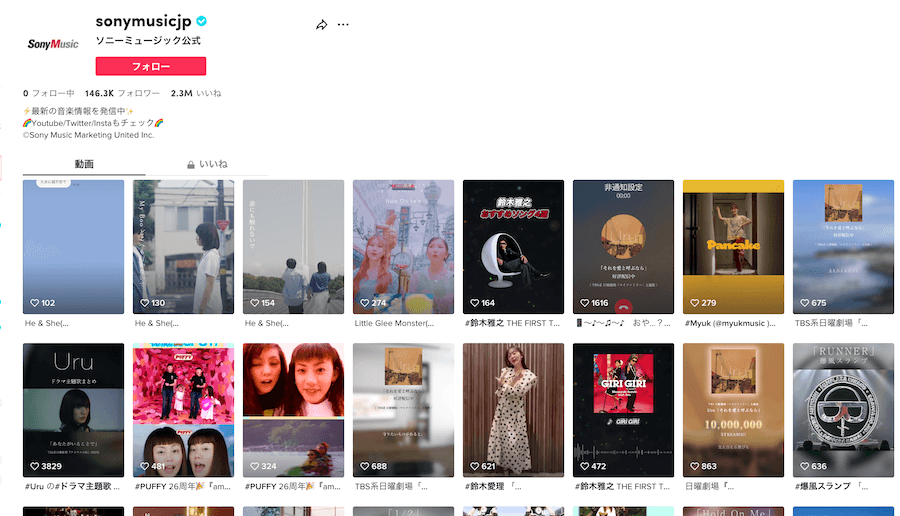Image resolution: width=900 pixels, height=516 pixels.
Task: Click the share arrow icon
Action: coord(321,25)
